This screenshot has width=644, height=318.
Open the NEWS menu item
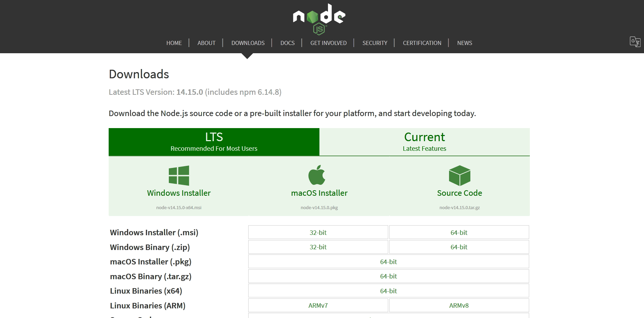[x=465, y=43]
